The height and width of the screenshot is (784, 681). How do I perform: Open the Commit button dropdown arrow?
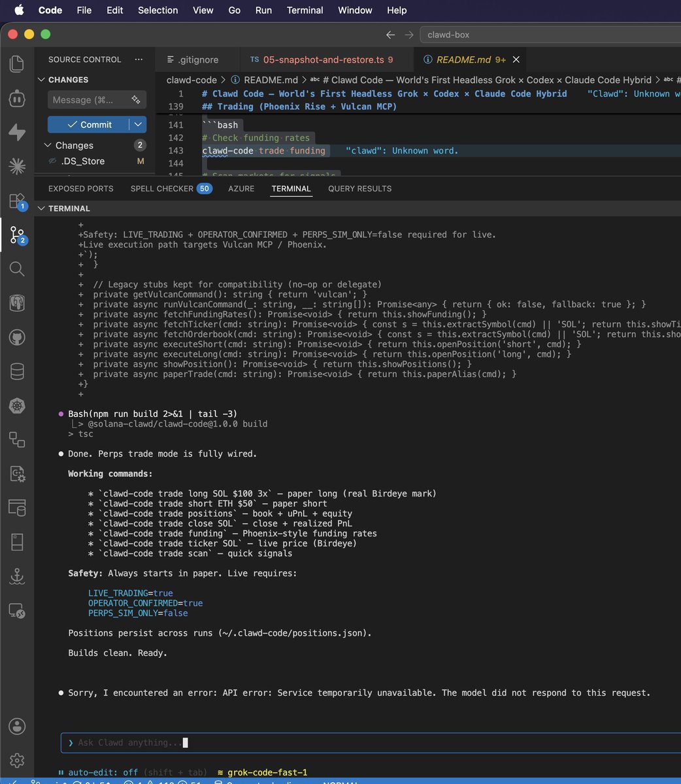point(138,124)
